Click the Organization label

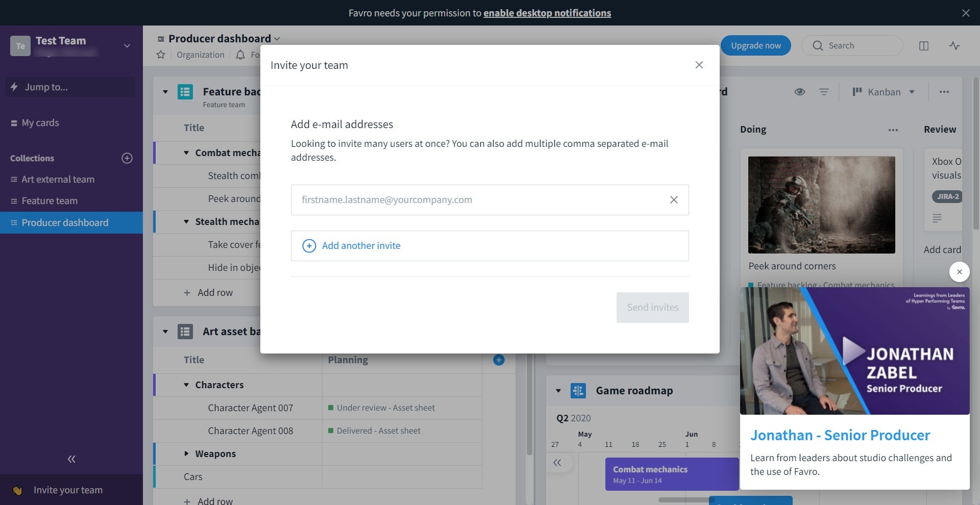201,55
